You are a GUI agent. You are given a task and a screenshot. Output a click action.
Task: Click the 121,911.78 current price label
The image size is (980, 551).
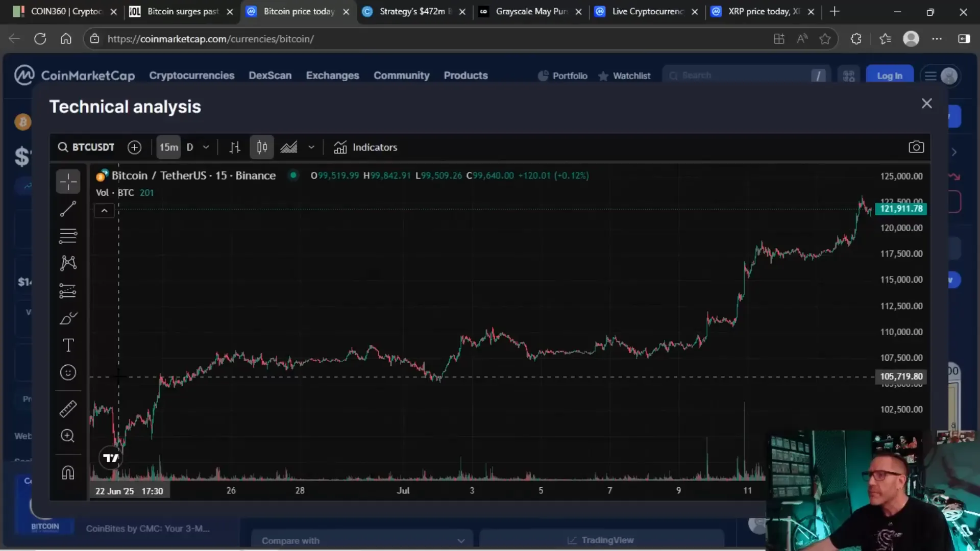tap(901, 209)
